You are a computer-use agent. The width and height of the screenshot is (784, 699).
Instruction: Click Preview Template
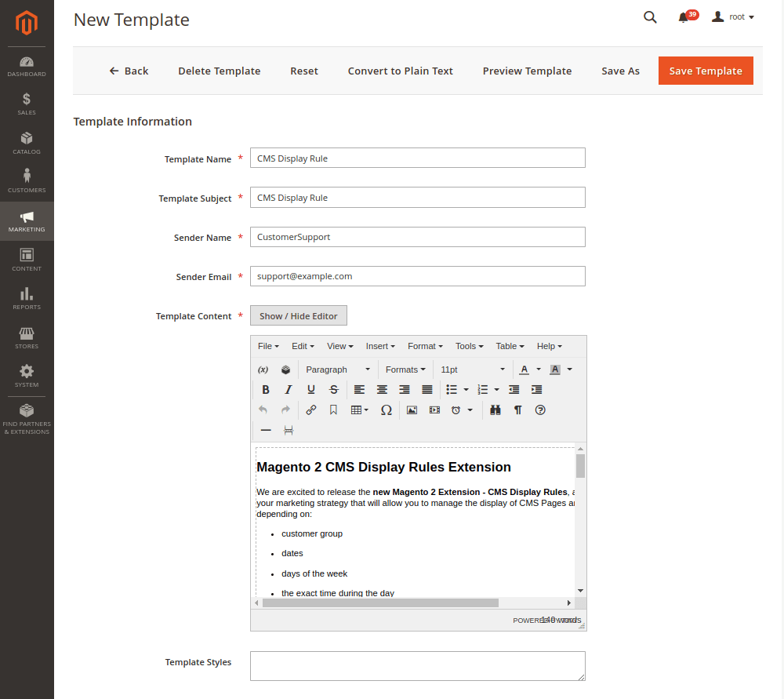pyautogui.click(x=527, y=71)
